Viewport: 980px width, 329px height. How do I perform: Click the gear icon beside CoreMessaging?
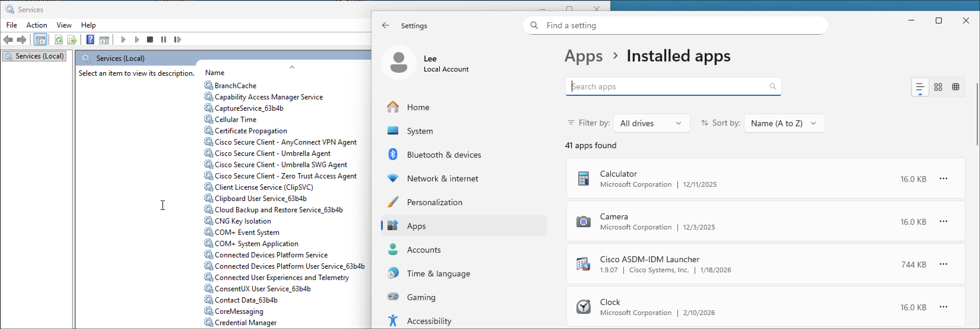(x=208, y=311)
